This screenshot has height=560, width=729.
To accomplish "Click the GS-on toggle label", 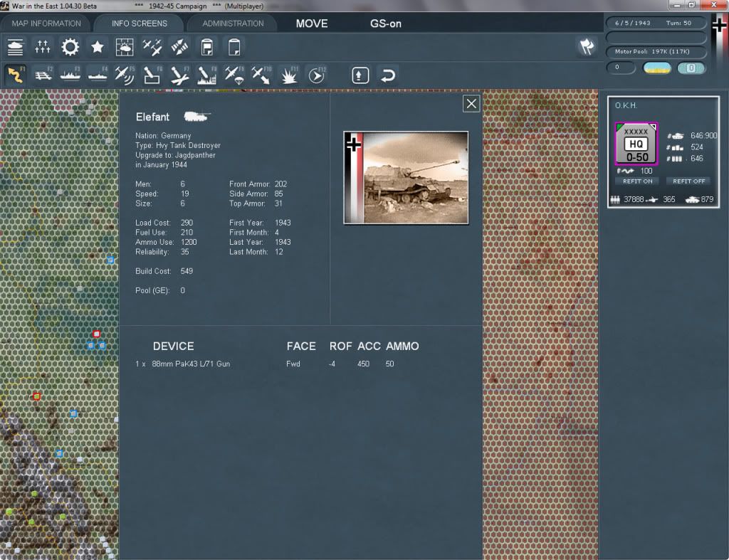I will 385,23.
